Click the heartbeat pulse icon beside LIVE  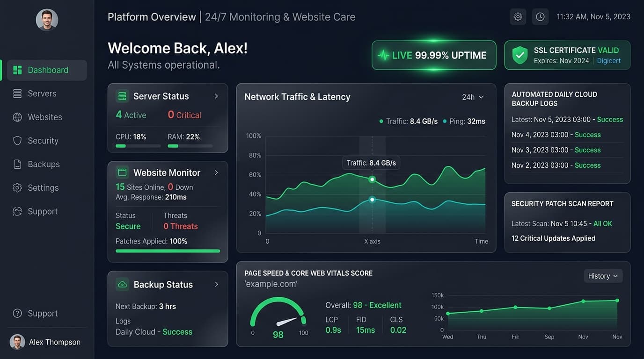(x=383, y=56)
